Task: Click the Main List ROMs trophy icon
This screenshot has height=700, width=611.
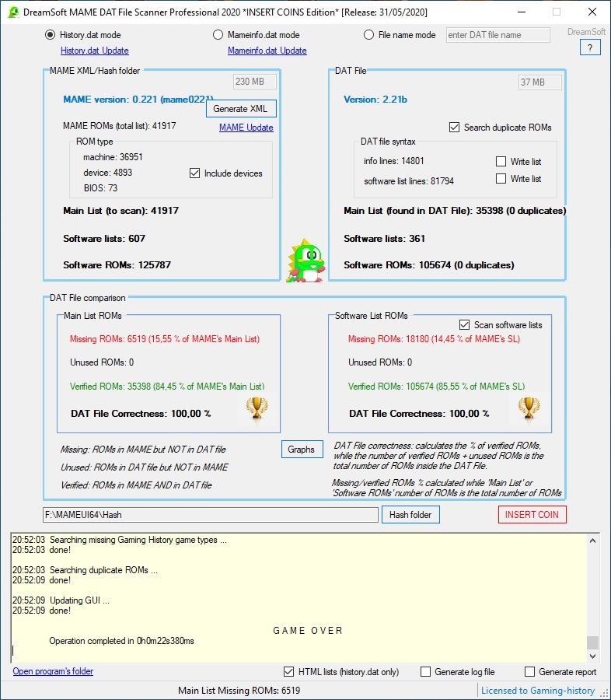Action: 257,408
